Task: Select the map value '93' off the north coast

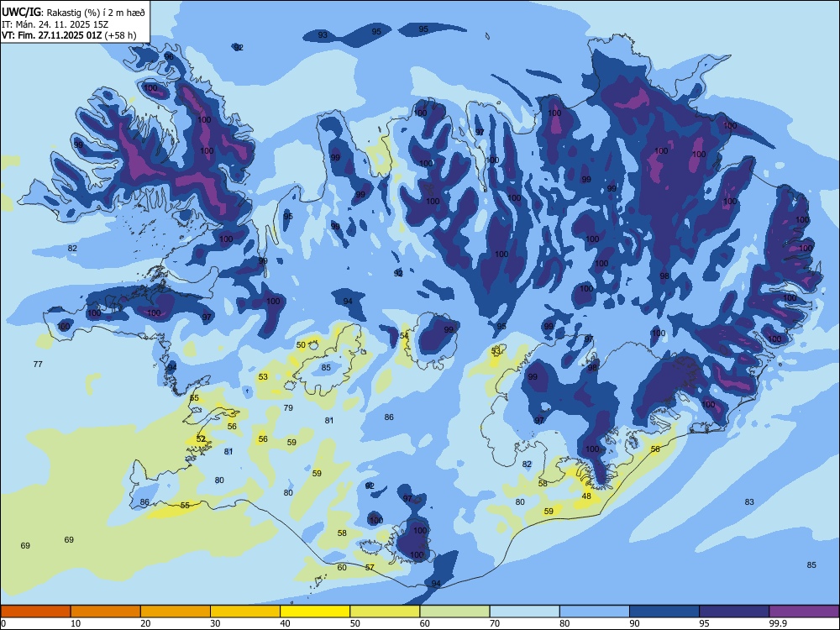Action: (x=323, y=35)
